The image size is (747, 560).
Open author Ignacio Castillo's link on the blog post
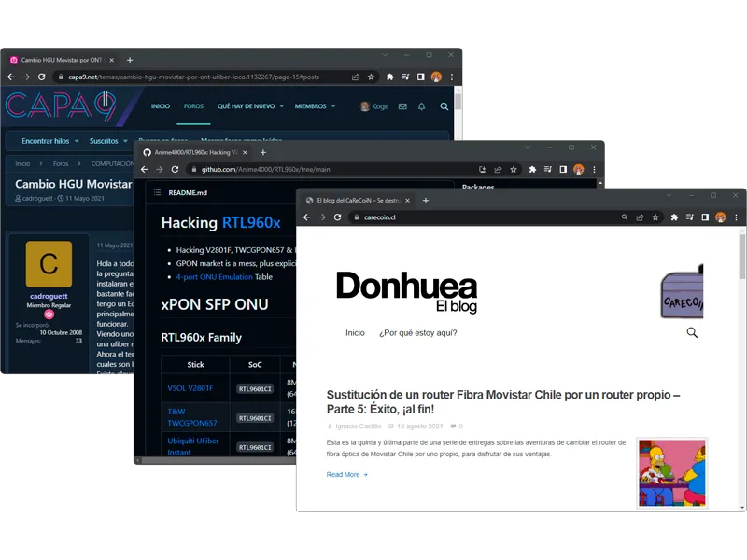point(358,427)
